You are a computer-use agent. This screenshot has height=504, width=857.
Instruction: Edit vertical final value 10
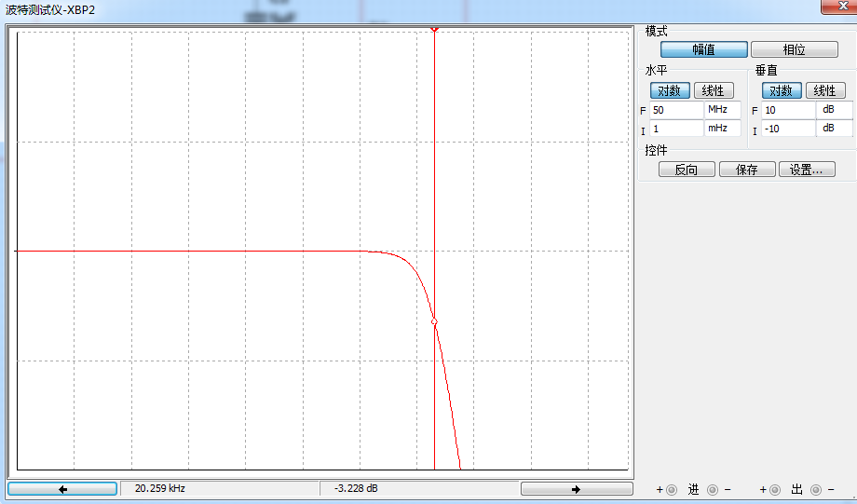click(x=788, y=110)
